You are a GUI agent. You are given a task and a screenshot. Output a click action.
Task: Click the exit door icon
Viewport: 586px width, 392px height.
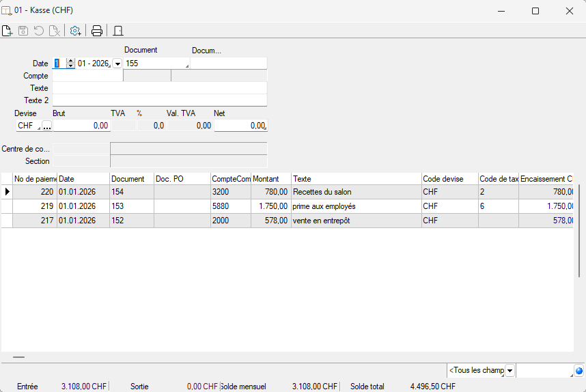click(117, 31)
